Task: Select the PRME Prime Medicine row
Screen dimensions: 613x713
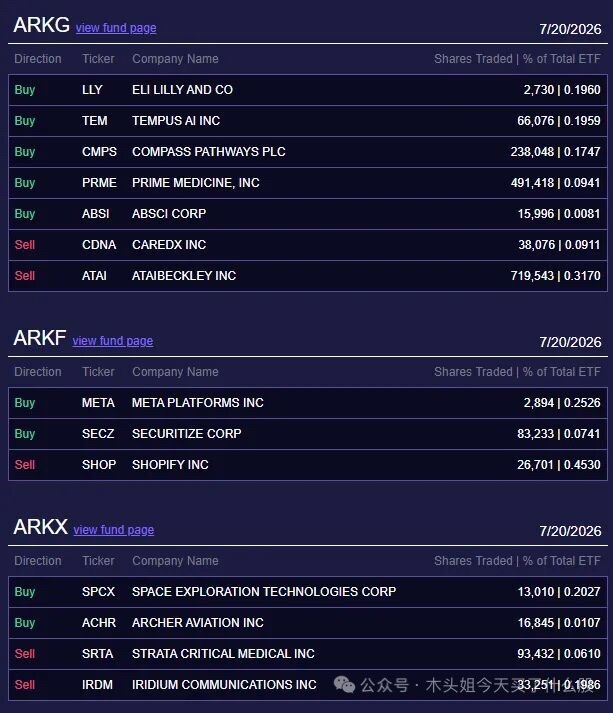Action: coord(308,183)
